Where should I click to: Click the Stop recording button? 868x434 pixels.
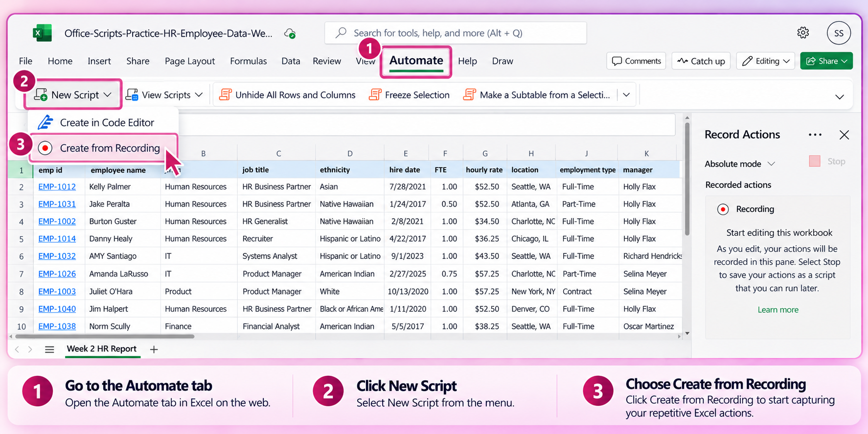point(827,161)
